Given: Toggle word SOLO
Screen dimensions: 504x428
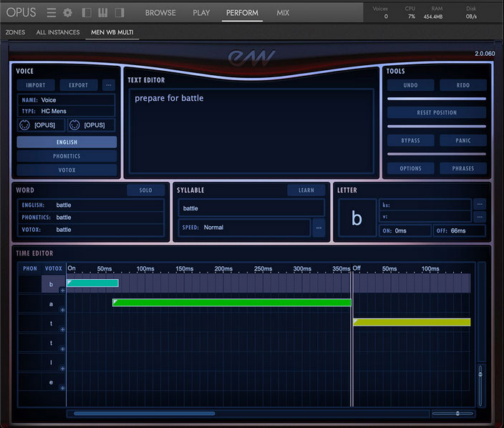Looking at the screenshot, I should tap(145, 190).
